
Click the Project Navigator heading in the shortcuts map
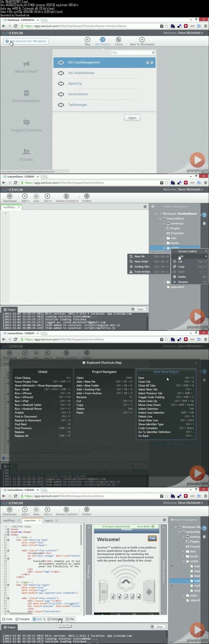(104, 372)
